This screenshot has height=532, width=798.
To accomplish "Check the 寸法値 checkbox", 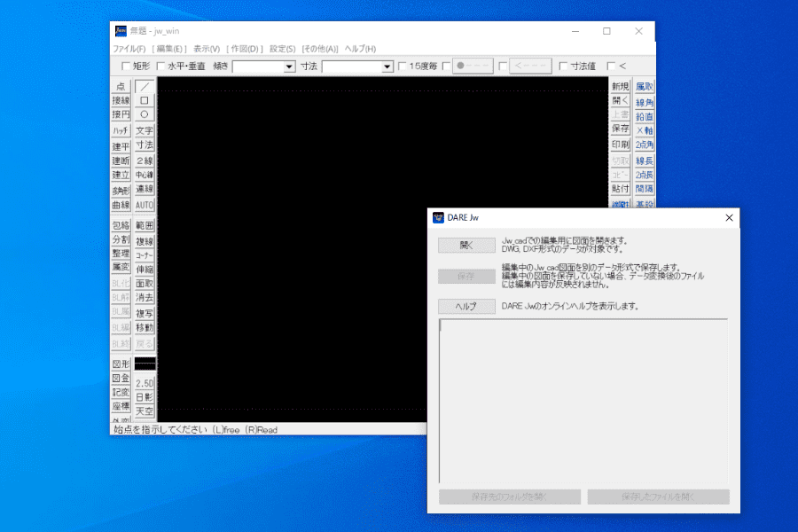I will (563, 66).
